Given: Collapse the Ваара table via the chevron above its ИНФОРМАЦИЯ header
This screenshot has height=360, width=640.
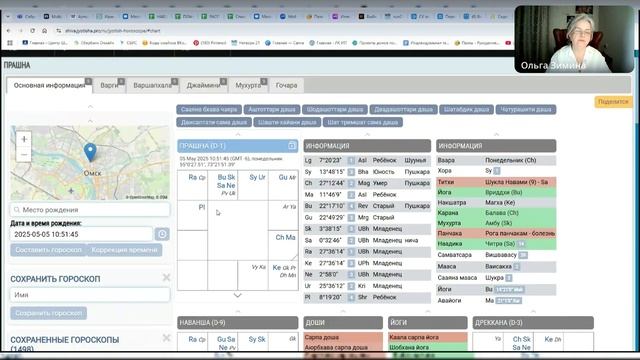Looking at the screenshot, I should coord(496,134).
